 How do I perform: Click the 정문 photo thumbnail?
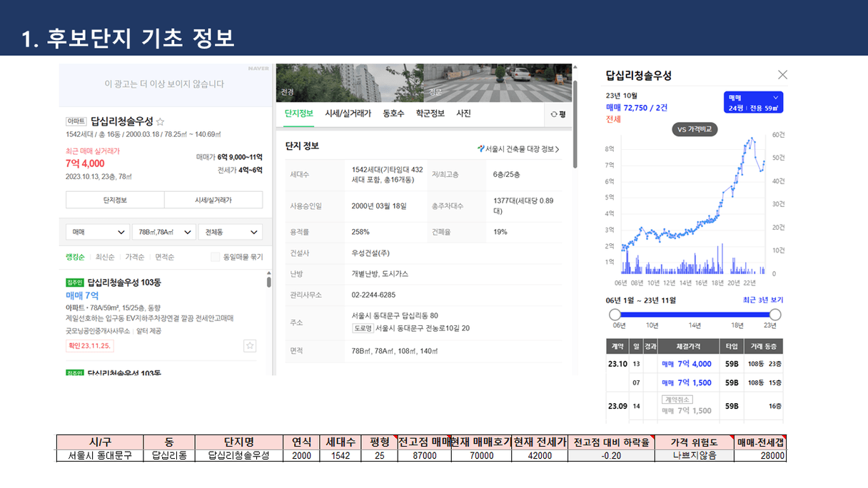tap(498, 83)
